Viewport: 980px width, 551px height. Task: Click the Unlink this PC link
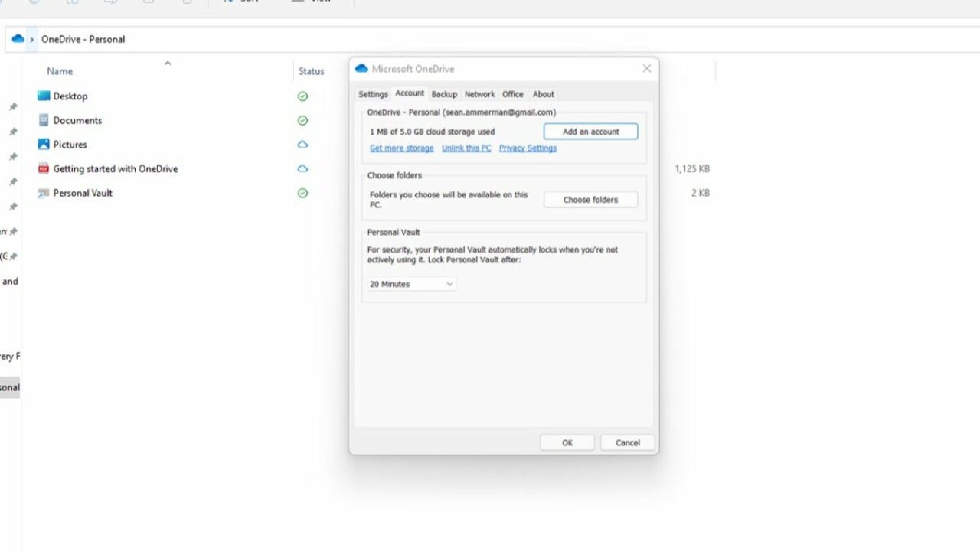click(x=466, y=148)
